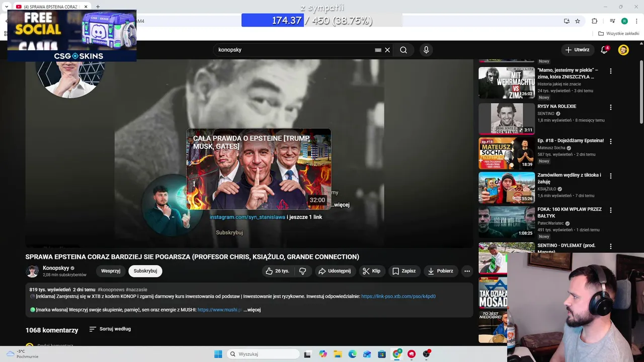The width and height of the screenshot is (644, 362).
Task: Open options menu for "Mamo, jesteśmy w piekle" video
Action: (x=611, y=71)
